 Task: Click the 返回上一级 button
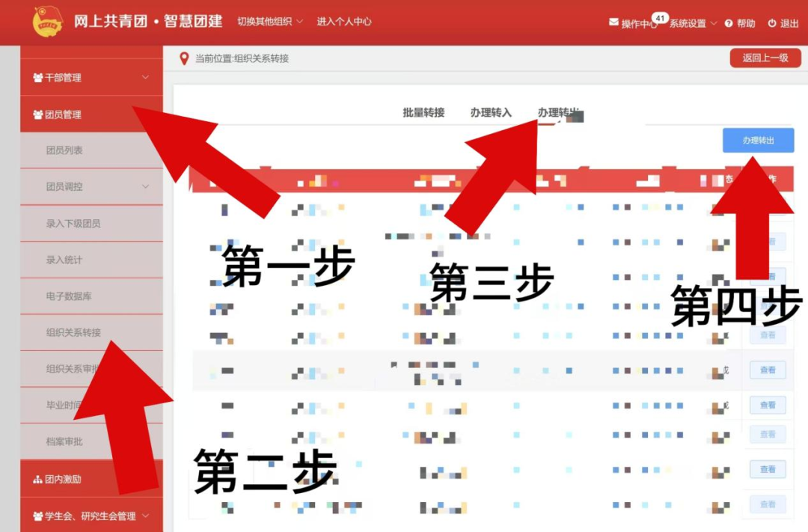click(765, 58)
